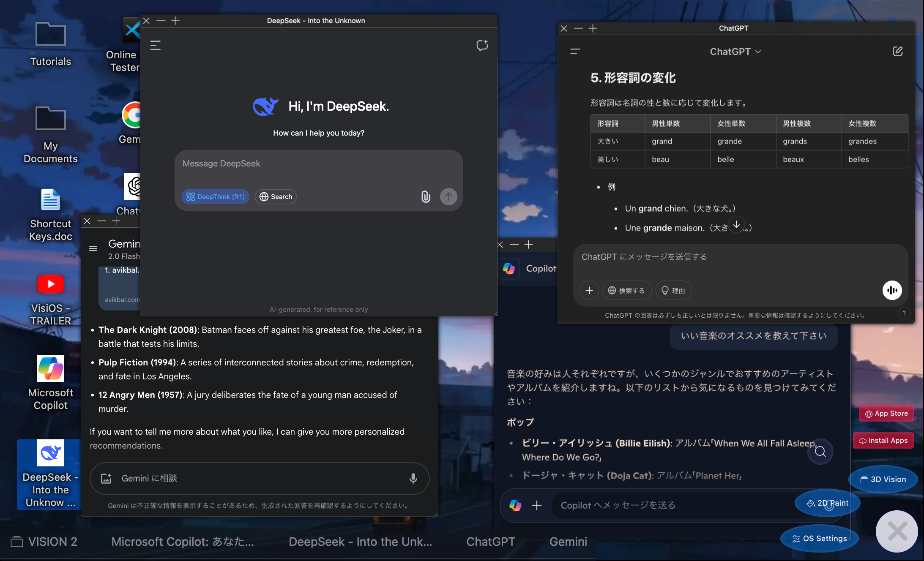Image resolution: width=924 pixels, height=561 pixels.
Task: Open VisiOS - TRAILER desktop icon
Action: point(50,300)
